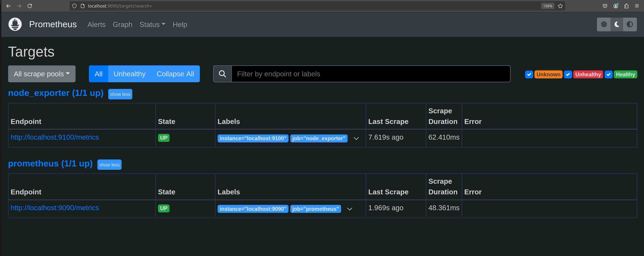Open the Prometheus settings gear icon
Viewport: 644px width, 256px height.
pyautogui.click(x=604, y=24)
